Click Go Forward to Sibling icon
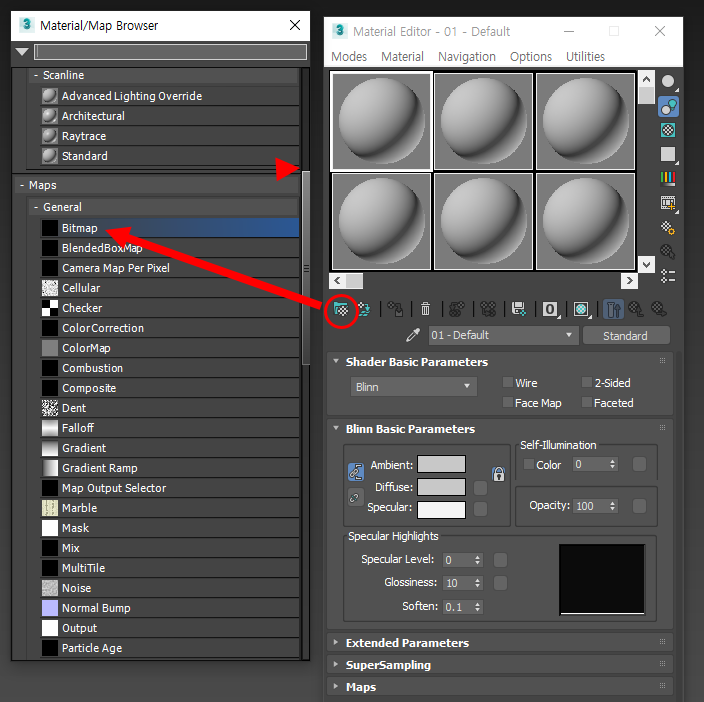 (x=659, y=309)
